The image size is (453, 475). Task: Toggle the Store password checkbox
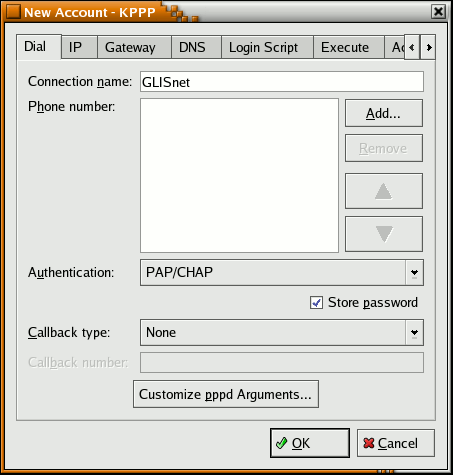[316, 303]
